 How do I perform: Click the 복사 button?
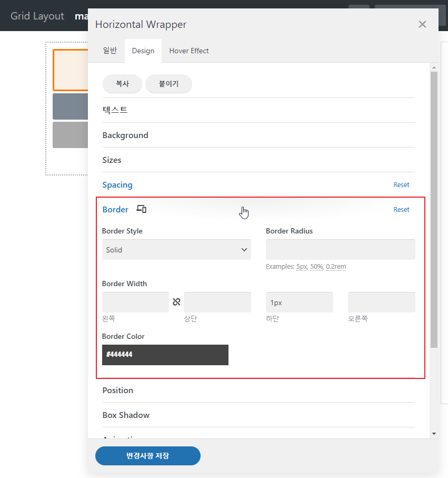point(122,83)
